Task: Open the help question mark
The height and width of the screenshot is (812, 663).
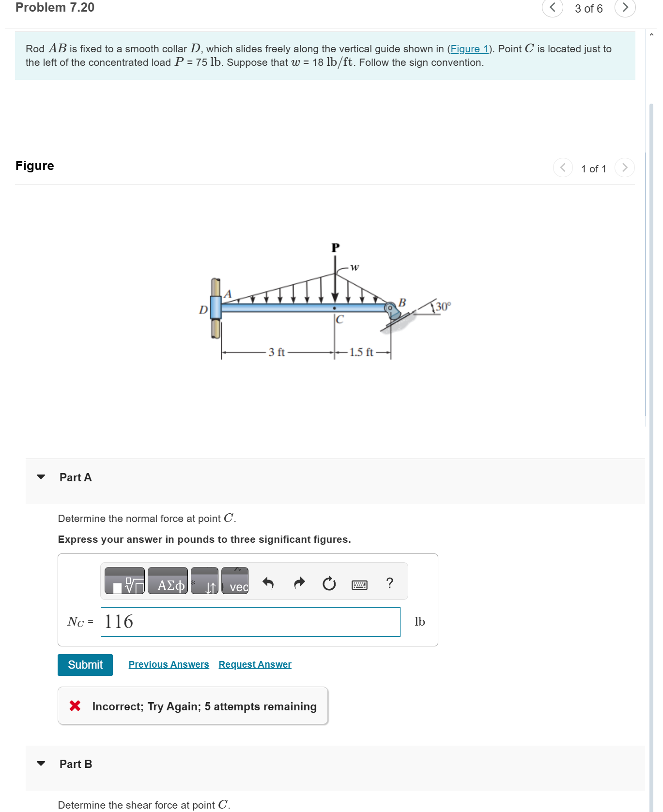Action: [x=390, y=582]
